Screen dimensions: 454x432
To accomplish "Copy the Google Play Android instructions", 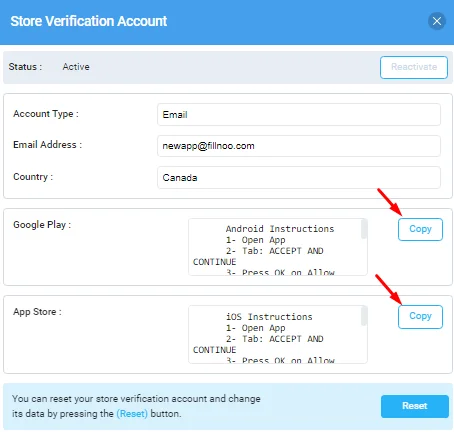I will 420,229.
